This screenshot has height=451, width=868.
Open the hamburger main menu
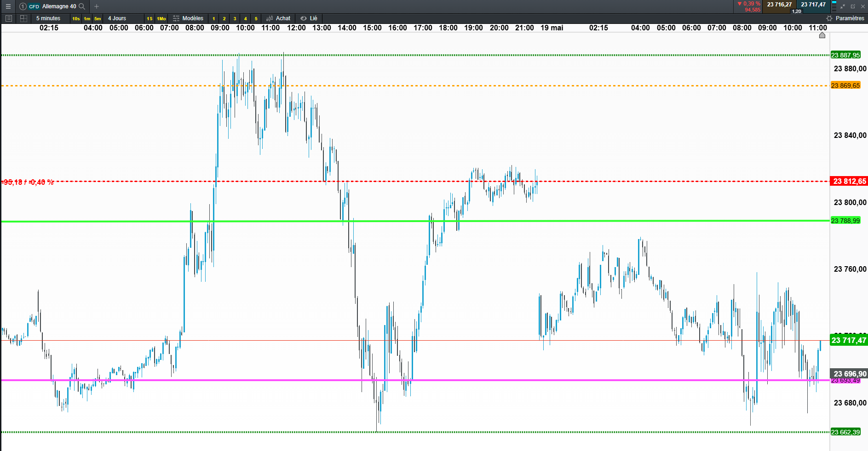tap(8, 6)
